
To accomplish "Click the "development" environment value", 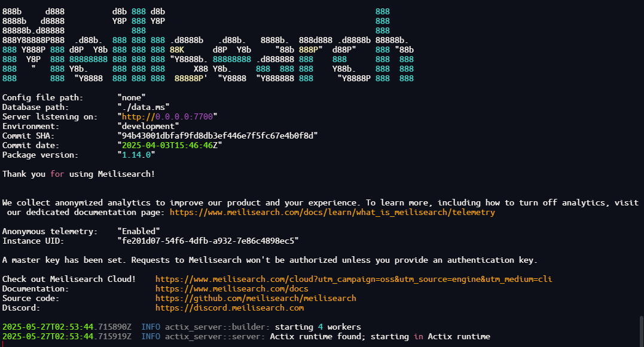I will 148,126.
